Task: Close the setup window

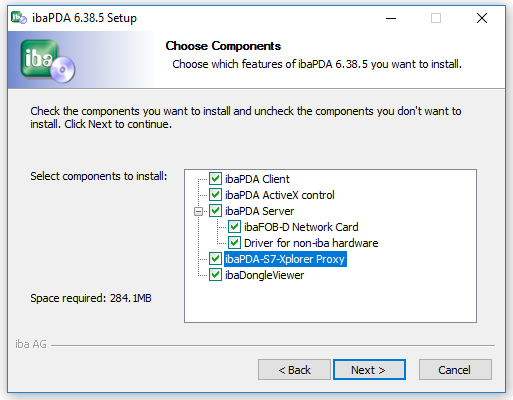Action: pyautogui.click(x=482, y=18)
